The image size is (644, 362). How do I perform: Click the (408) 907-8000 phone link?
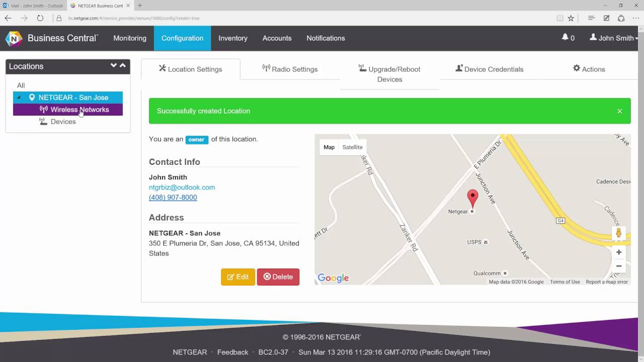[173, 198]
